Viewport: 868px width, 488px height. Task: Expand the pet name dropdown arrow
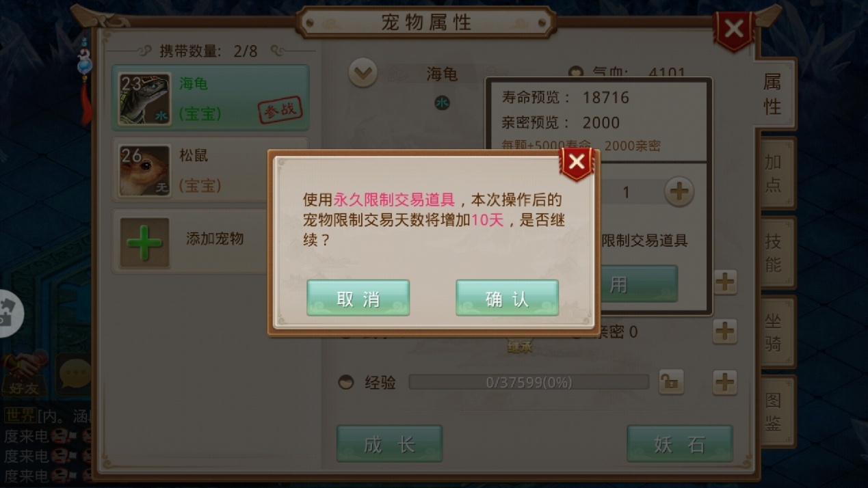(363, 72)
